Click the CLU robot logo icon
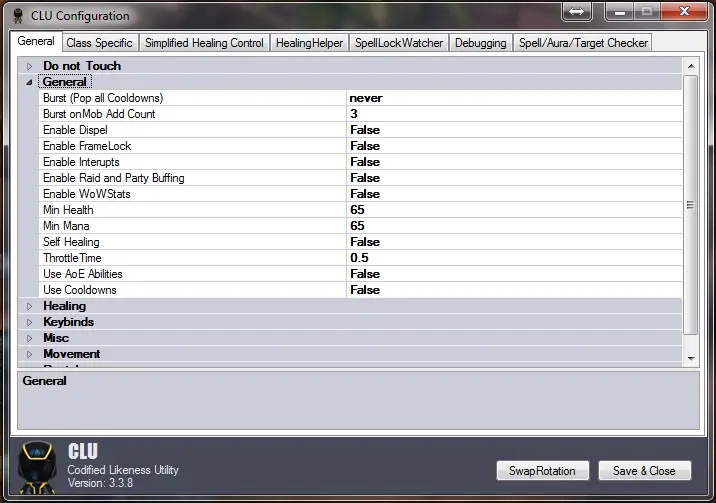 tap(37, 469)
